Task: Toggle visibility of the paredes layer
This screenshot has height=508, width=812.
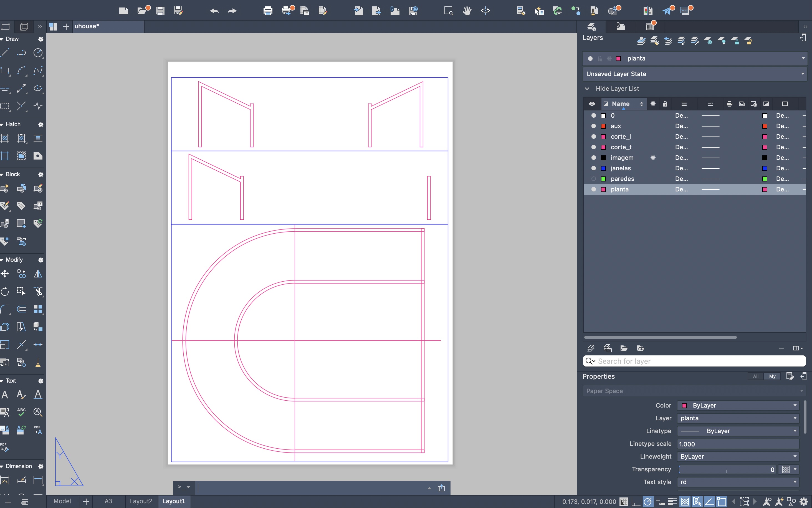Action: 593,179
